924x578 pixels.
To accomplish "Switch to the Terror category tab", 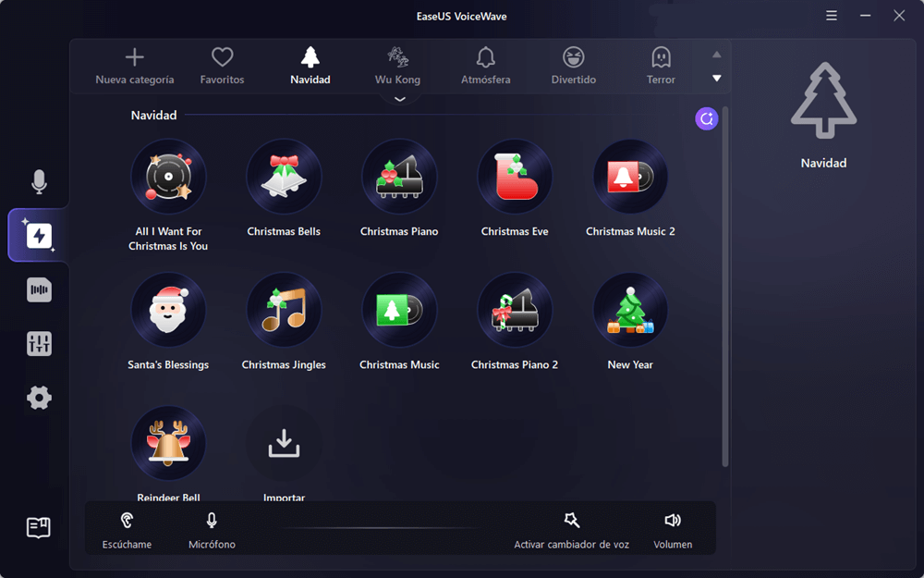I will pos(661,66).
